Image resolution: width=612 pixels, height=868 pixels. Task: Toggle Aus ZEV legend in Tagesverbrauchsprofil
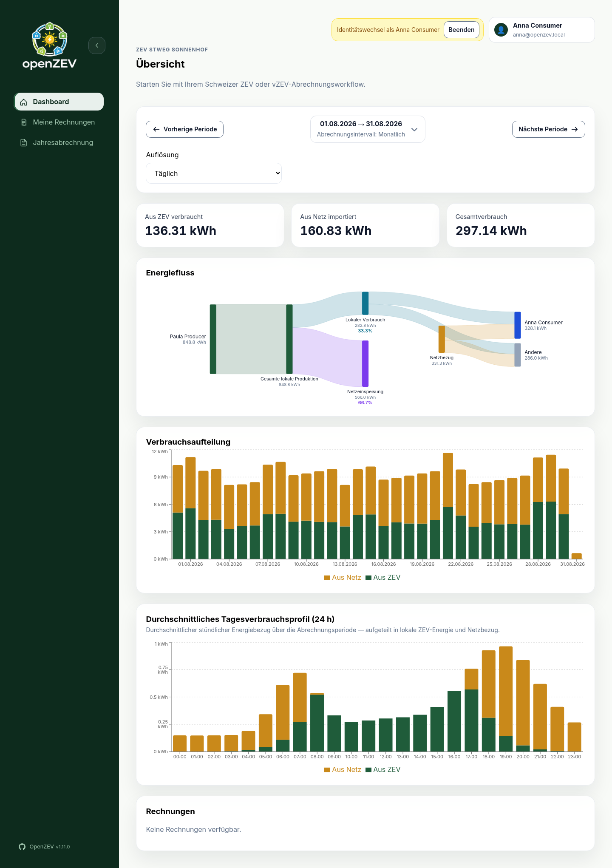tap(383, 769)
